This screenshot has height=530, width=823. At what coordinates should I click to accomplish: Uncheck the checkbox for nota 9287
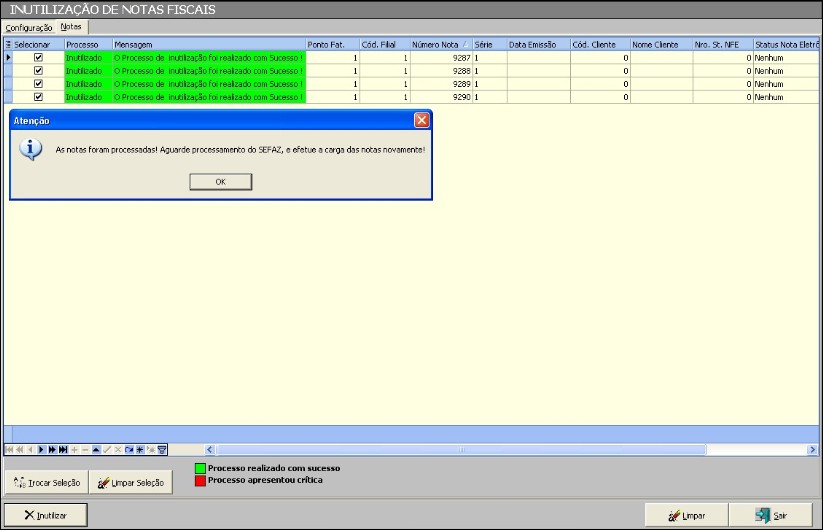click(39, 58)
